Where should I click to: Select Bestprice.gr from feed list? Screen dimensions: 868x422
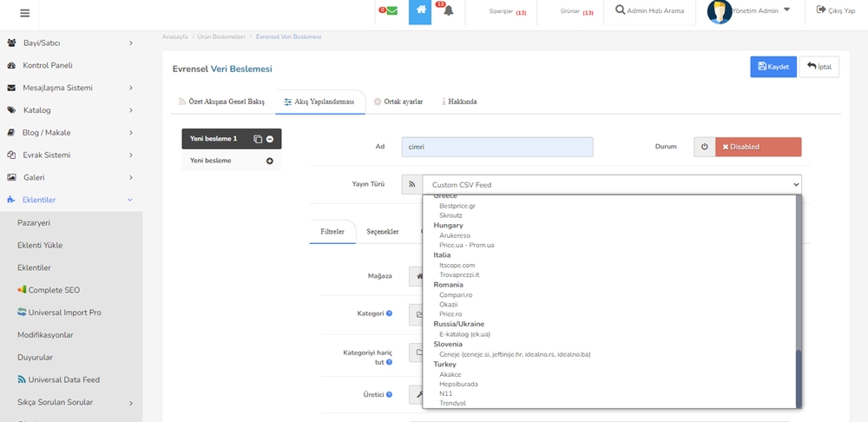pyautogui.click(x=457, y=206)
